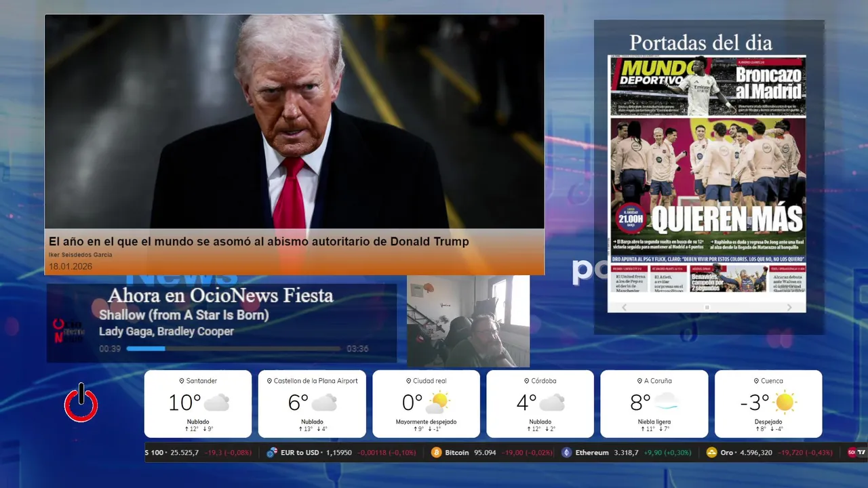Click total duration 03:36

357,349
